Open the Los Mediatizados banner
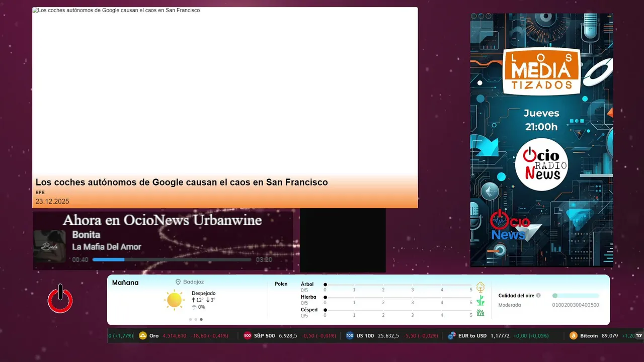Viewport: 644px width, 362px height. click(x=541, y=140)
